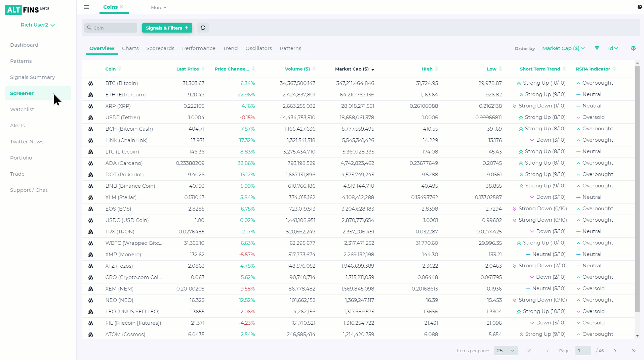Sort by Last Price column header
Screen dimensions: 644x360
[x=190, y=69]
